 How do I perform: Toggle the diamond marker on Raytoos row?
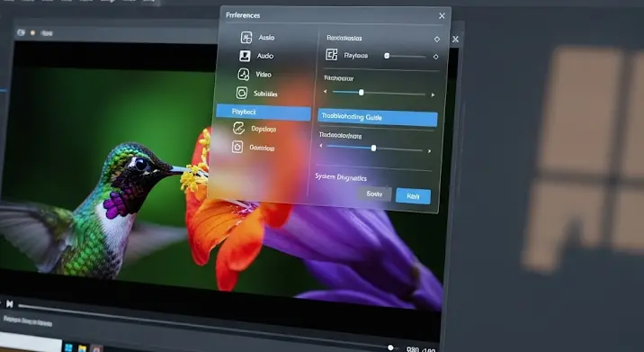(435, 57)
